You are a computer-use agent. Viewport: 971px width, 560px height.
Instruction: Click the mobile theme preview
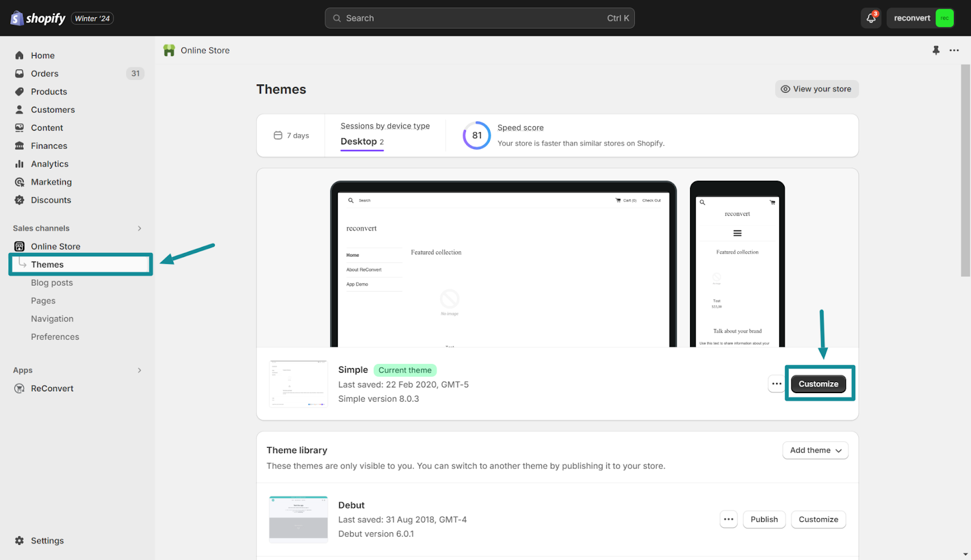pyautogui.click(x=737, y=264)
